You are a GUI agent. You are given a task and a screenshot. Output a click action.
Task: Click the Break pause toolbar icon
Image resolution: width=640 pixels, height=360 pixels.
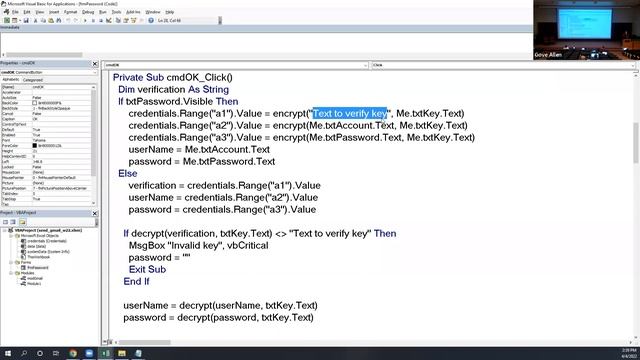coord(93,20)
